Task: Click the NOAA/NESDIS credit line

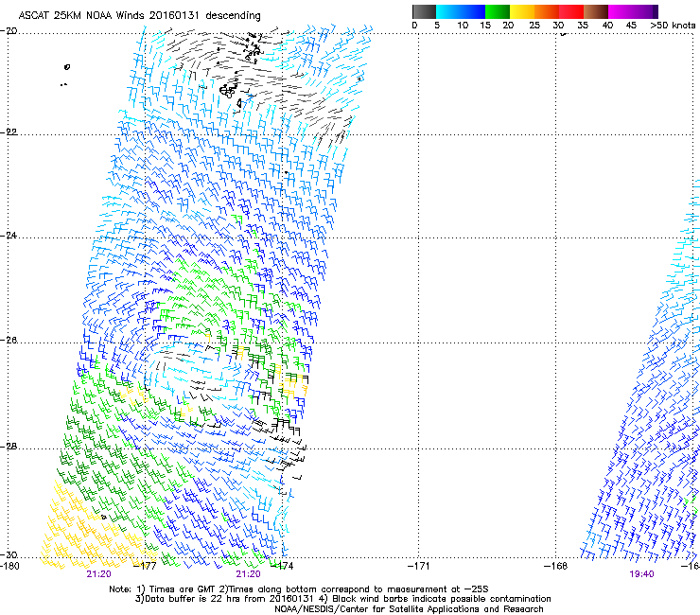Action: tap(409, 609)
